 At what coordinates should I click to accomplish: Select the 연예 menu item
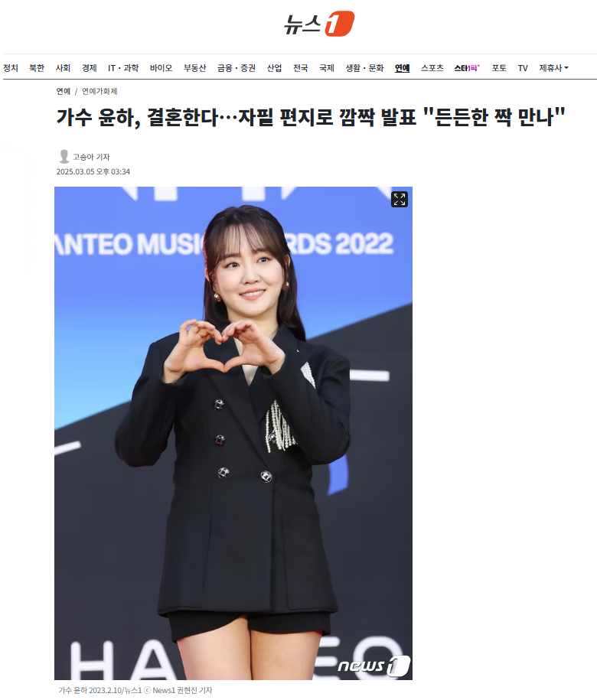coord(402,68)
